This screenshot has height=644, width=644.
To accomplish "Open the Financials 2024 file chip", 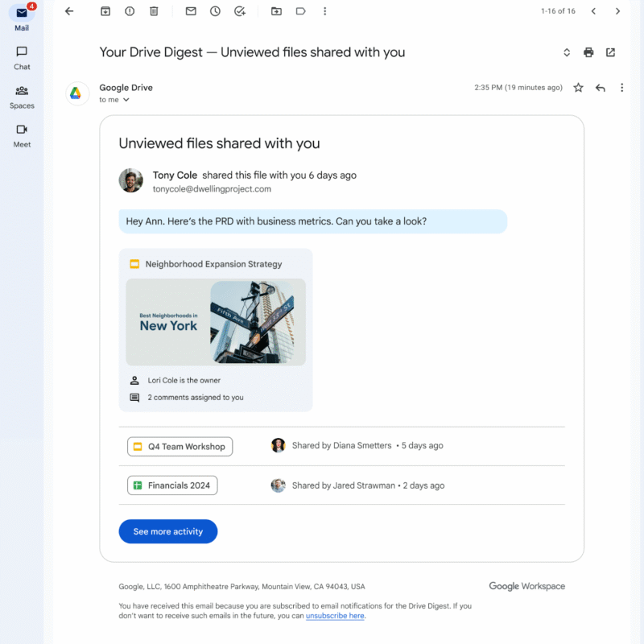I will click(172, 485).
